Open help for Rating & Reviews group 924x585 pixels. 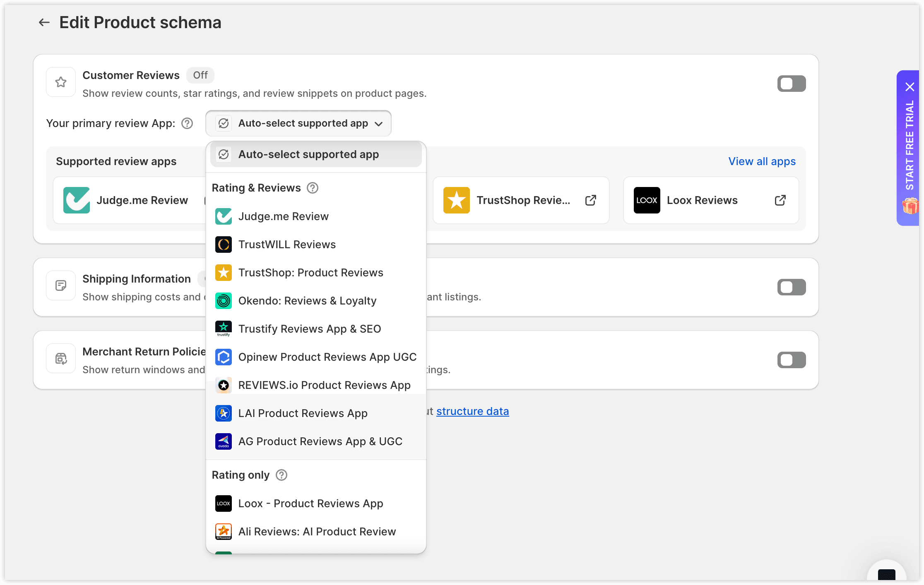[x=313, y=188]
